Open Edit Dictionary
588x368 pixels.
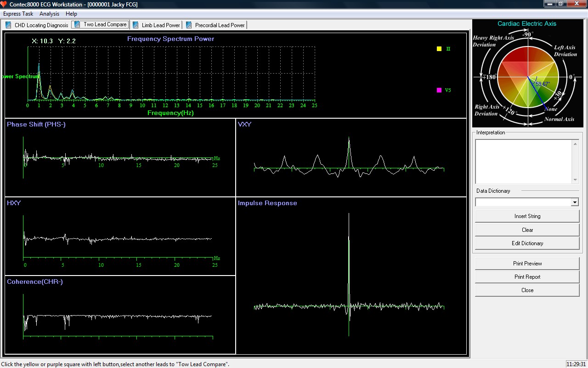point(527,243)
